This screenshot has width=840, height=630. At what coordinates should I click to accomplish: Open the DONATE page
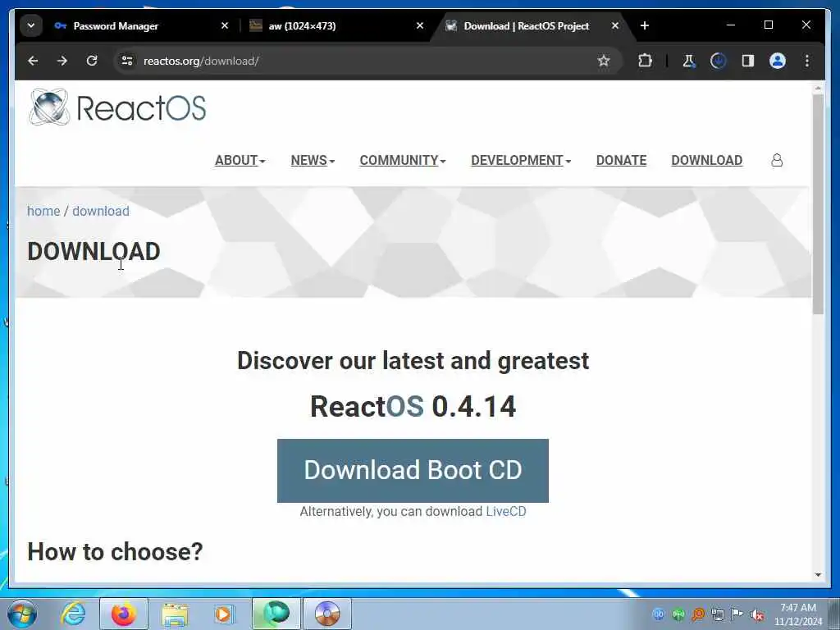[x=622, y=160]
